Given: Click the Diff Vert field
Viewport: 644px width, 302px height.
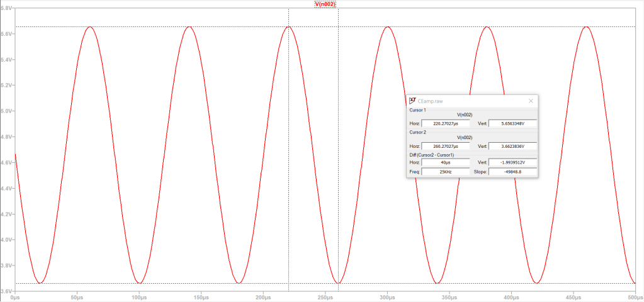Looking at the screenshot, I should click(512, 162).
